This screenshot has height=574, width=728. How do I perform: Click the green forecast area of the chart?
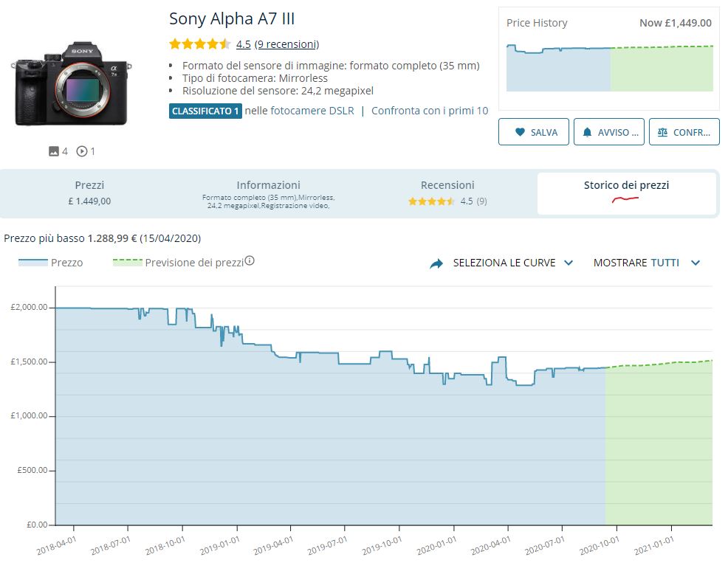(x=659, y=443)
